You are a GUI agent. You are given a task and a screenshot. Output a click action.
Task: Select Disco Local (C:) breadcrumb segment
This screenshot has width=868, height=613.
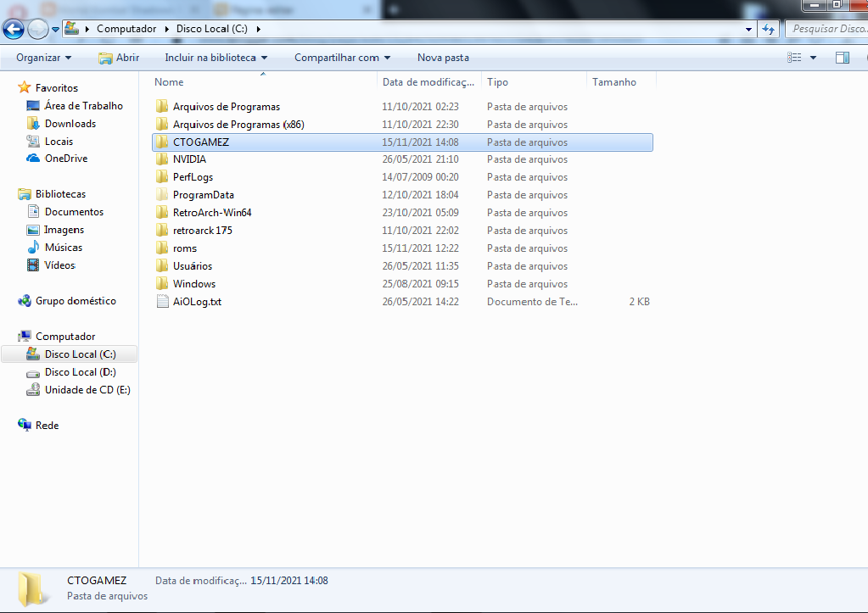[x=211, y=29]
